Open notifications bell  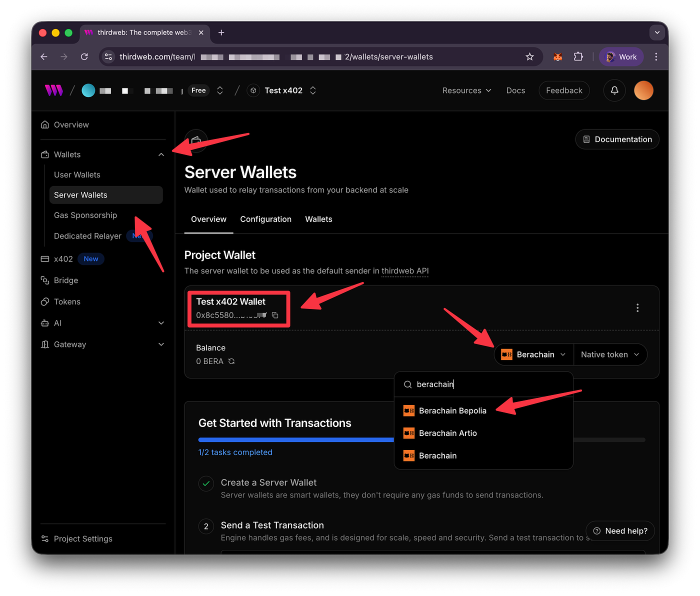tap(614, 90)
